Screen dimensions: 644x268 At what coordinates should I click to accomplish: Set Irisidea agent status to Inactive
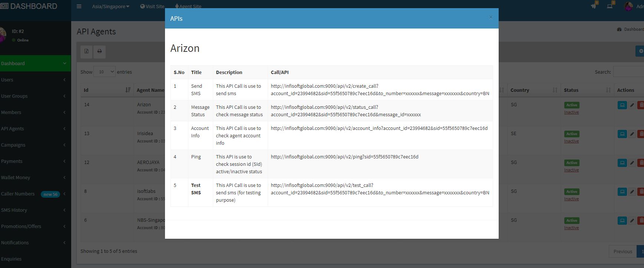(571, 141)
